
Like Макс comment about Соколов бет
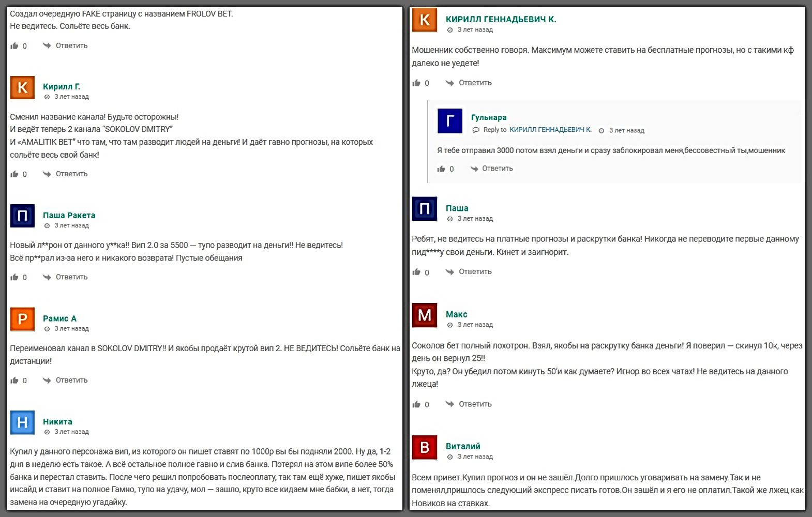click(417, 405)
